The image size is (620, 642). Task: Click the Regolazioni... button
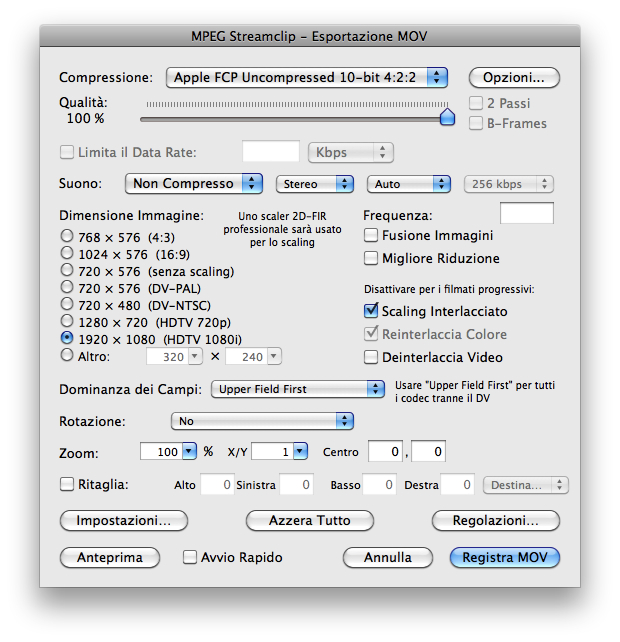(496, 520)
